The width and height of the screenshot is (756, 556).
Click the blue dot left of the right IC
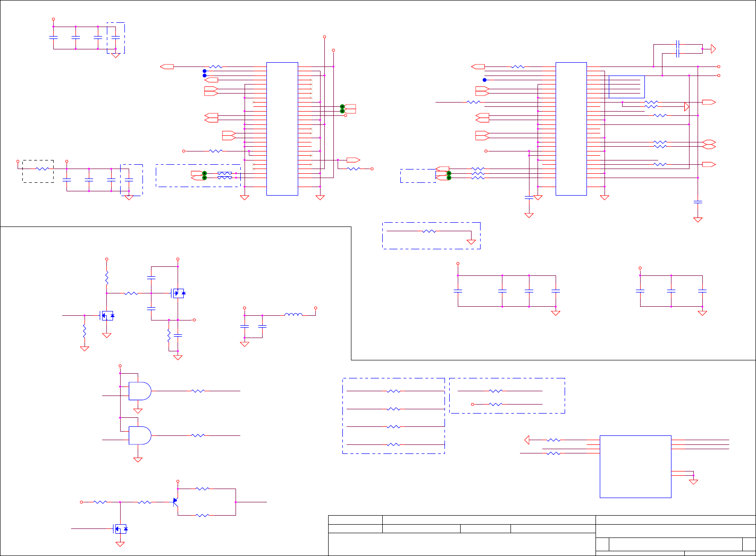click(x=484, y=80)
